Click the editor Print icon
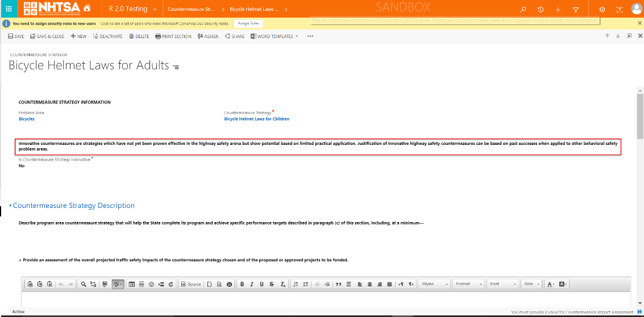This screenshot has width=644, height=317. 229,284
